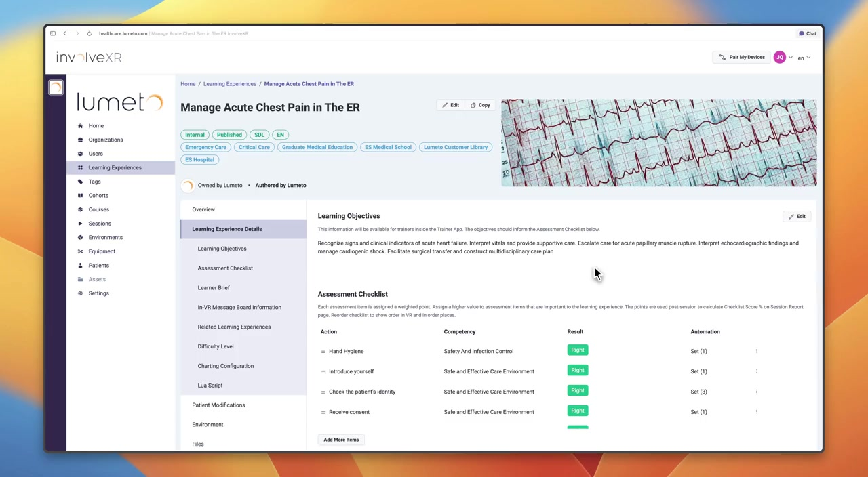Viewport: 868px width, 477px height.
Task: Click the Emergency Care tag
Action: 205,147
